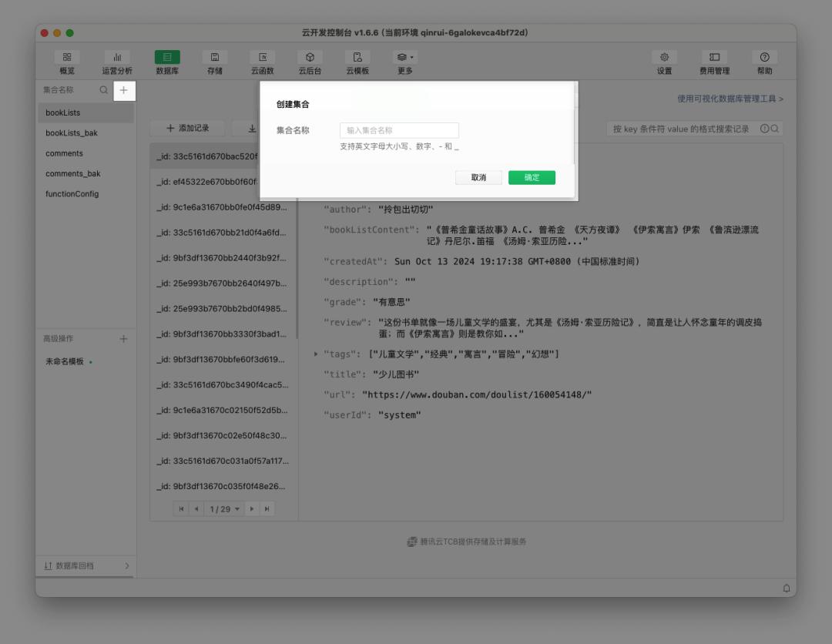
Task: Open the 概览 overview toolbar icon
Action: tap(67, 62)
